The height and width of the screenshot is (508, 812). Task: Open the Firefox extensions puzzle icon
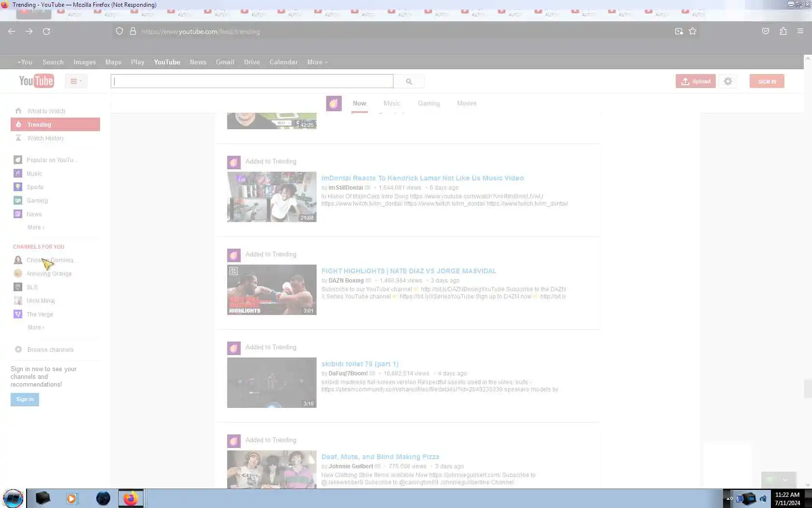pos(783,31)
